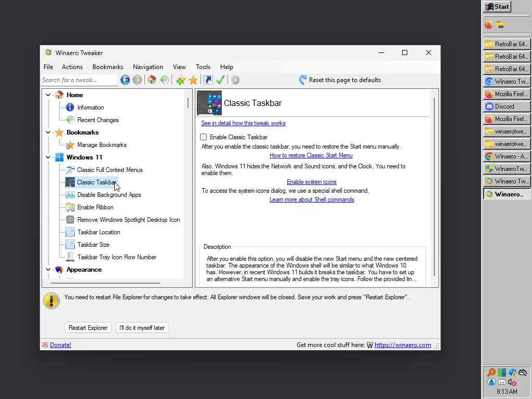Click the yellow bookmarks star toolbar icon

click(193, 80)
